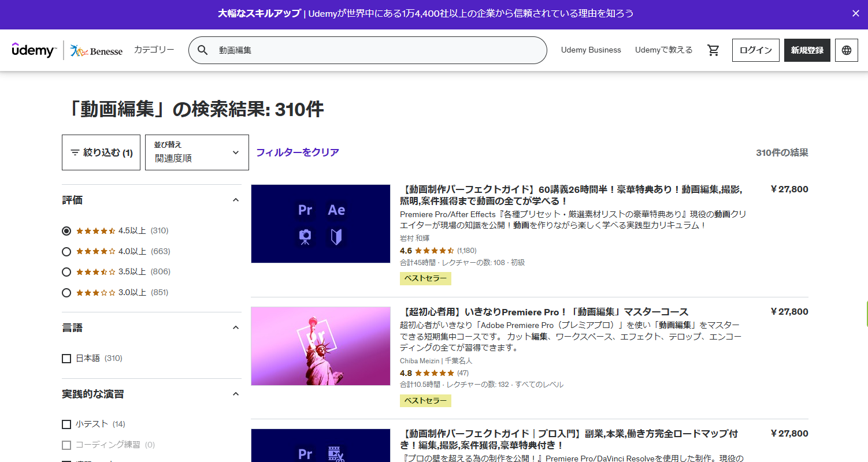Open the Pr Ae course thumbnail

(321, 223)
